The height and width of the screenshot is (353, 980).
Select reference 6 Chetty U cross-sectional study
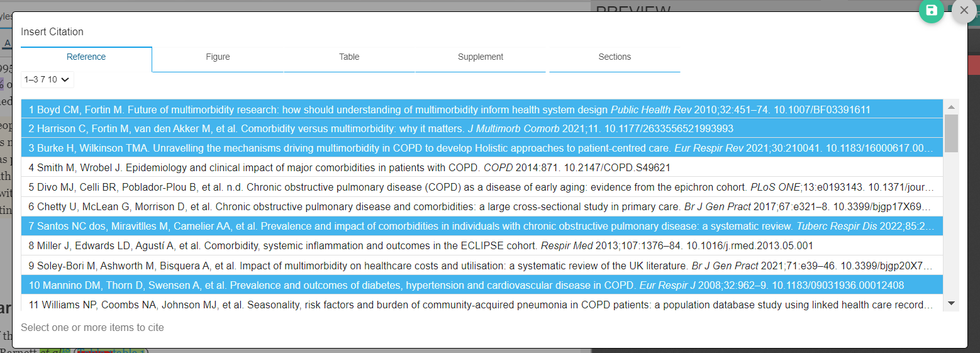pos(482,207)
